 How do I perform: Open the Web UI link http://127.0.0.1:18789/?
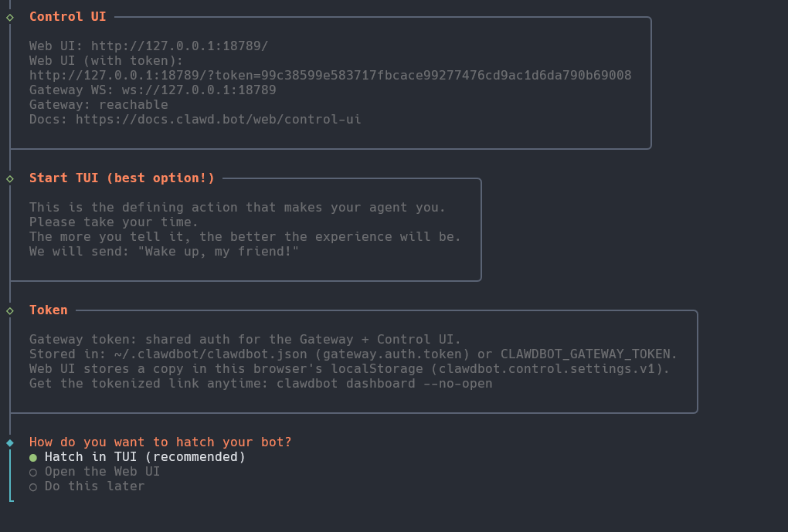pos(179,46)
